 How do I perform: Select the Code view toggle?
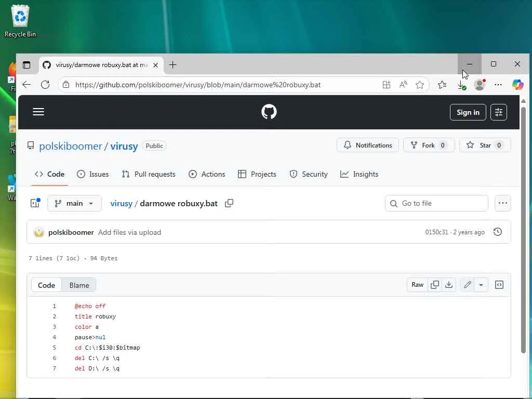tap(46, 285)
